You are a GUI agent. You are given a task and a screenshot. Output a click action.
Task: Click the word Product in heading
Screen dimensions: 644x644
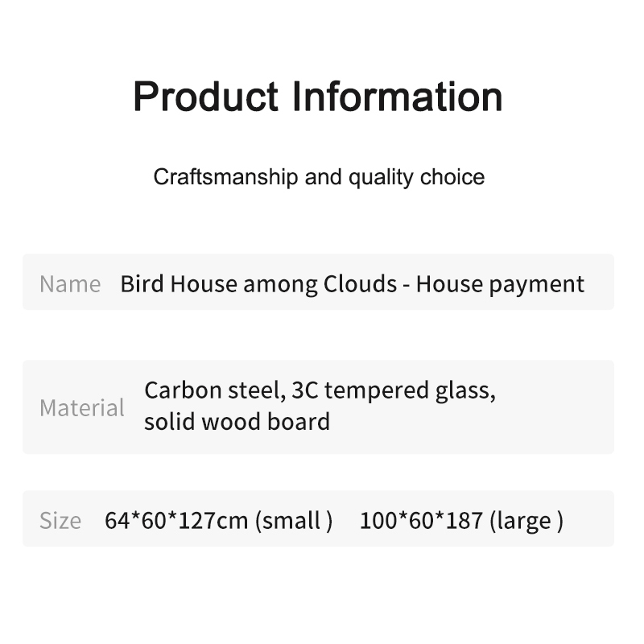205,97
